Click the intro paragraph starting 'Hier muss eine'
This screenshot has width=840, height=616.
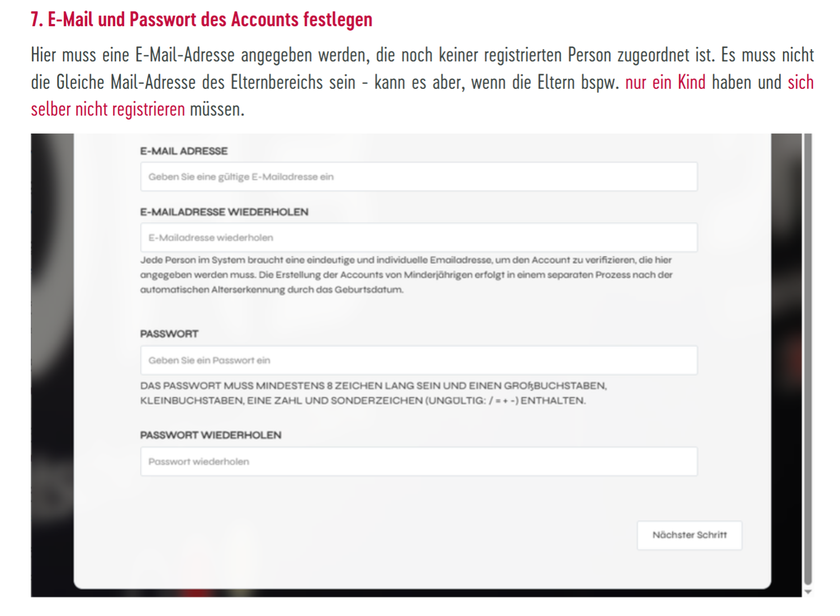(422, 82)
